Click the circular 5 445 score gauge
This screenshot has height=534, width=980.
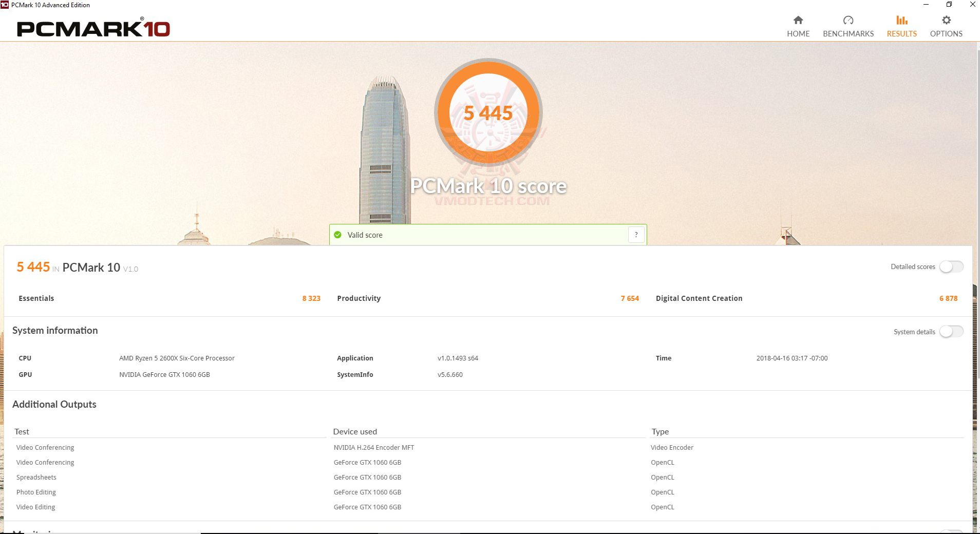click(488, 112)
